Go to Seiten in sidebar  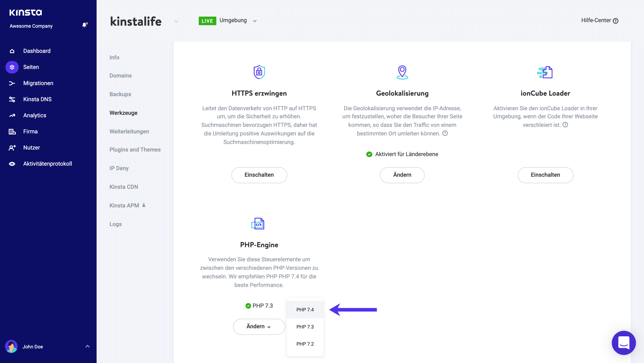[31, 67]
